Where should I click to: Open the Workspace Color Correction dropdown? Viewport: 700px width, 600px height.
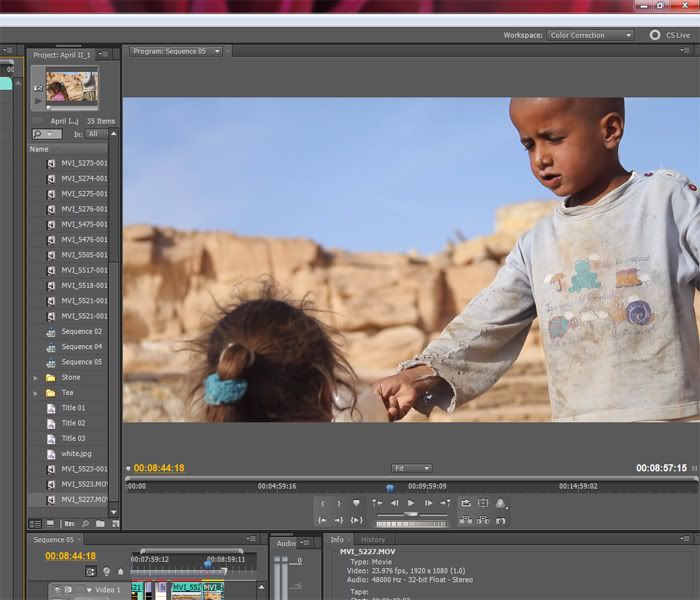[590, 35]
